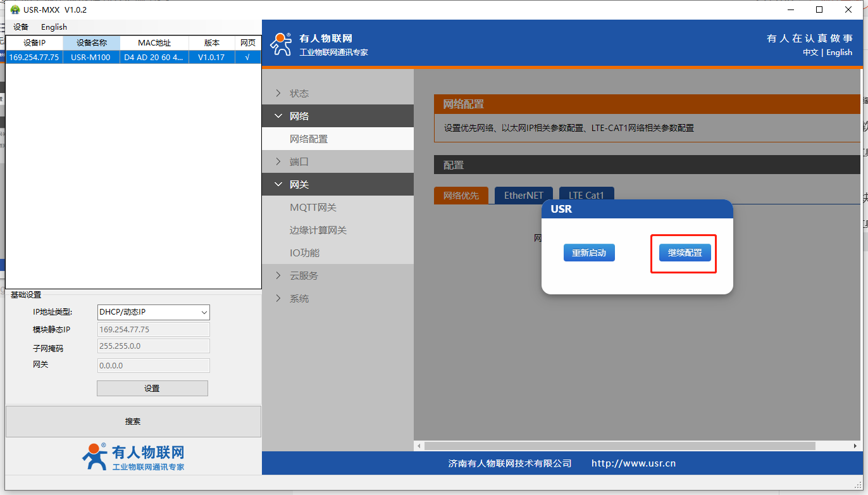Click the horizontal scrollbar right arrow
The width and height of the screenshot is (868, 495).
[855, 446]
